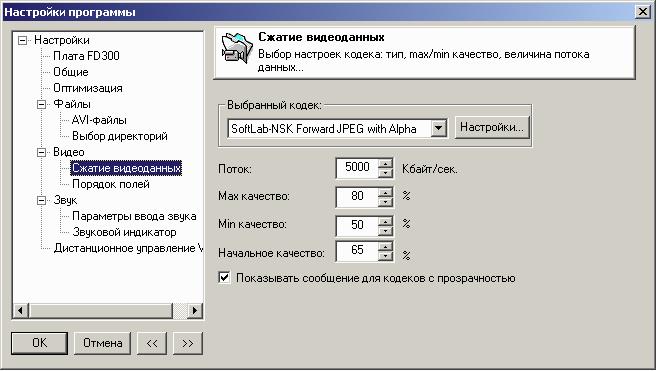Collapse the Файлы tree branch
Screen dimensions: 656x371
(41, 105)
